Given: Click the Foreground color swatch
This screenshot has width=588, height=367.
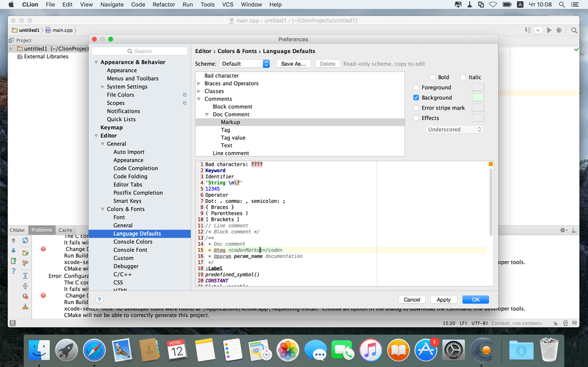Looking at the screenshot, I should coord(478,88).
